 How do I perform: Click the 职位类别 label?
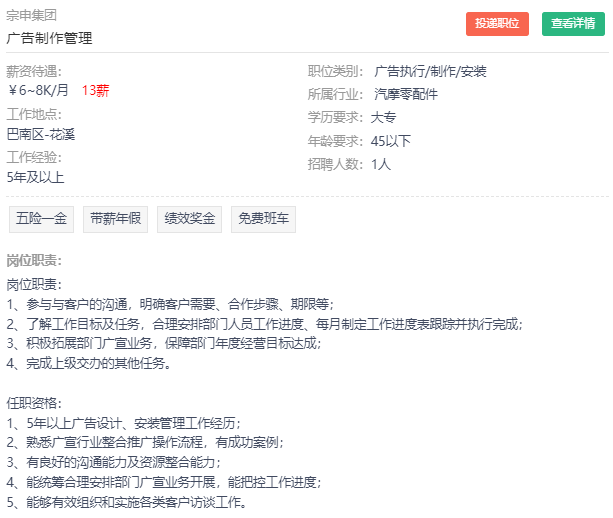click(335, 72)
